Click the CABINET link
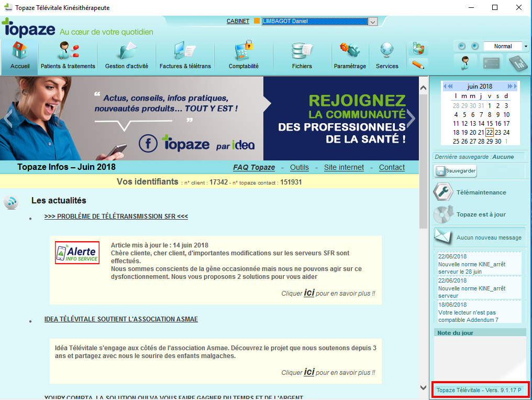The image size is (532, 400). coord(238,21)
